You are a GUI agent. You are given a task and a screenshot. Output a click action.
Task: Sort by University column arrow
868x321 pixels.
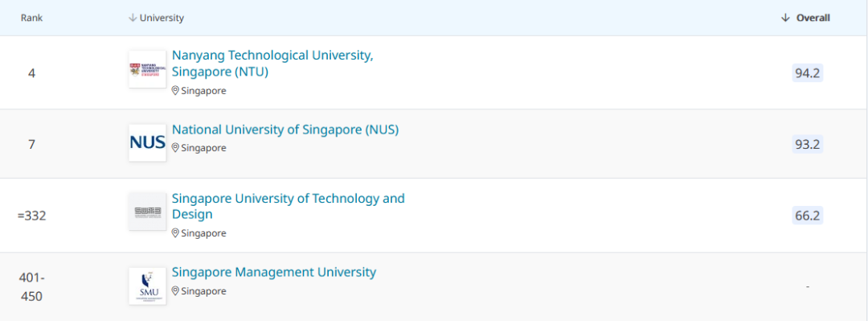pos(133,18)
